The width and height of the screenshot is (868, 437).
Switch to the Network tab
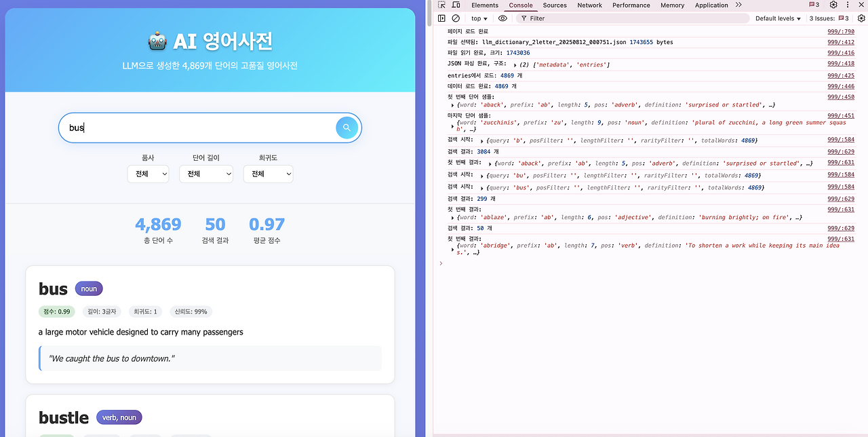pyautogui.click(x=589, y=5)
